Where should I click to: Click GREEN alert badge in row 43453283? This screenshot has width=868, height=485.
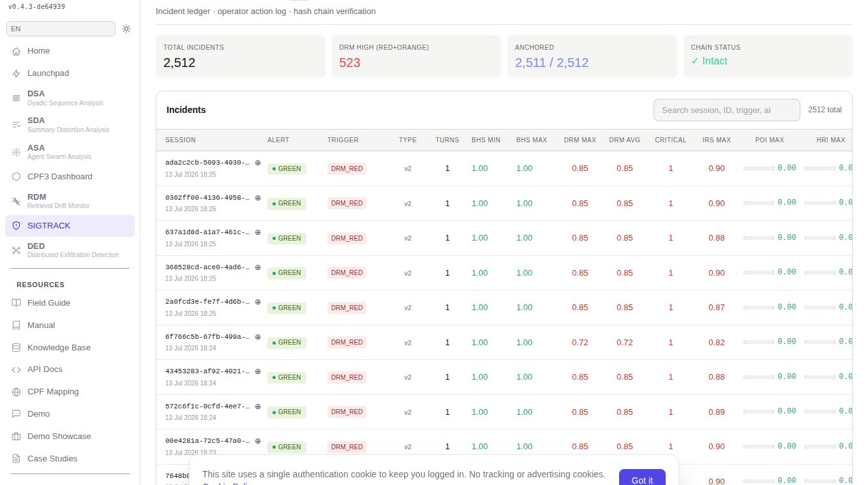[287, 378]
